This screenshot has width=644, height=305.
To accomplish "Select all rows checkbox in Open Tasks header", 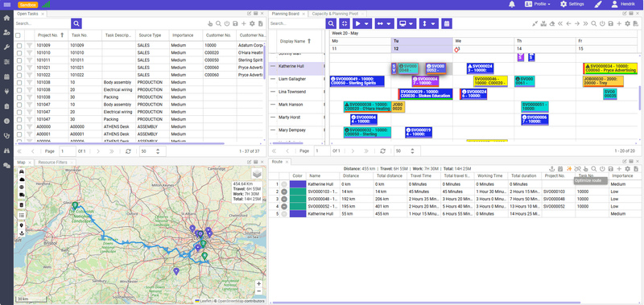I will (x=18, y=35).
